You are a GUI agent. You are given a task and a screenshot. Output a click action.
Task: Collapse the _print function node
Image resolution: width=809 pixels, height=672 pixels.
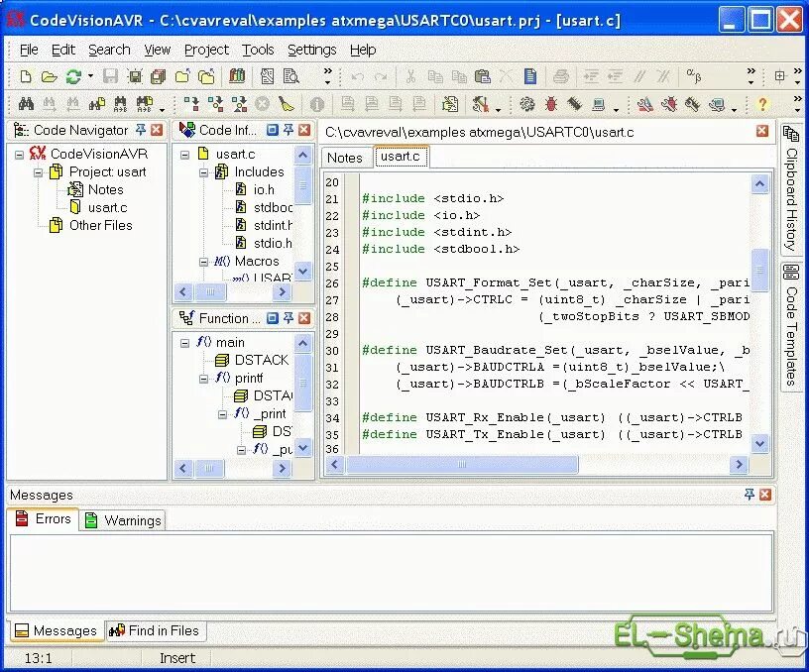coord(222,414)
